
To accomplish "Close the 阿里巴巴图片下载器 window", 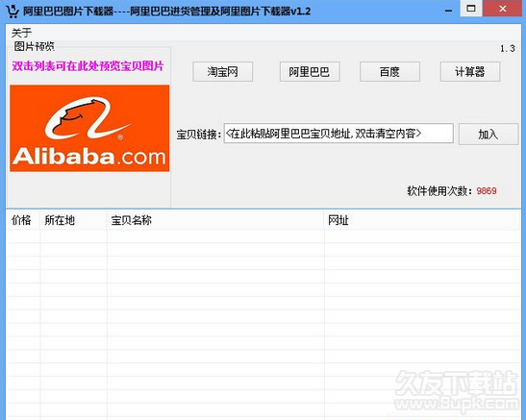I will [503, 9].
